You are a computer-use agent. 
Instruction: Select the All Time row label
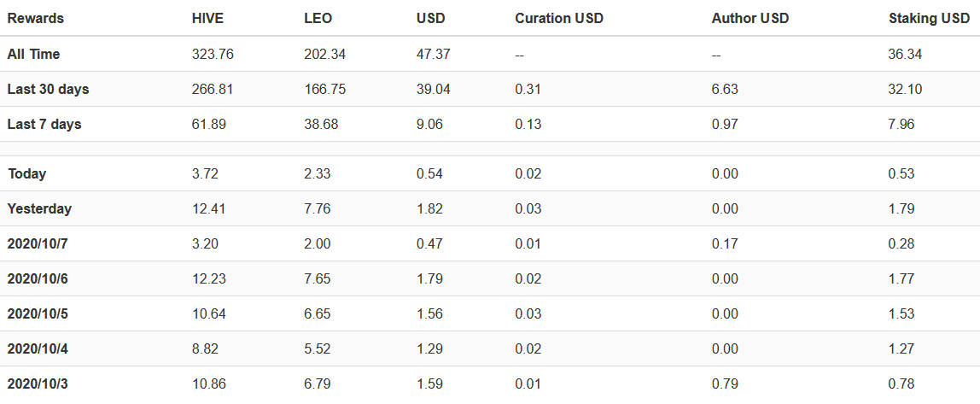point(34,55)
